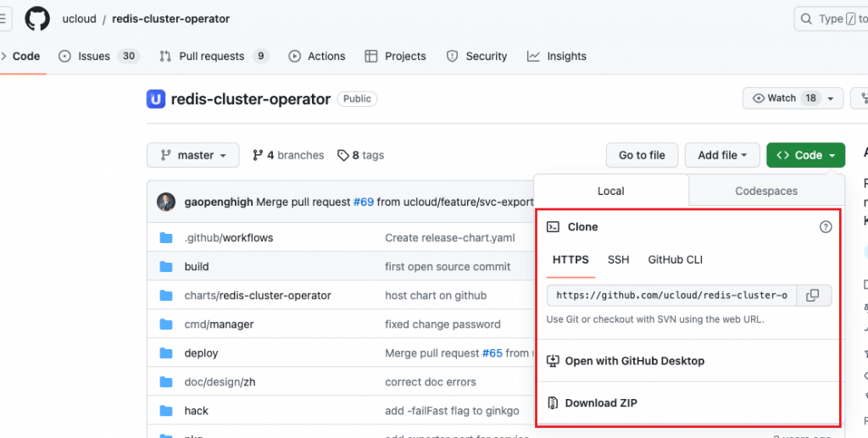Open 'host chart on github' commit message
Image resolution: width=868 pixels, height=438 pixels.
click(436, 296)
